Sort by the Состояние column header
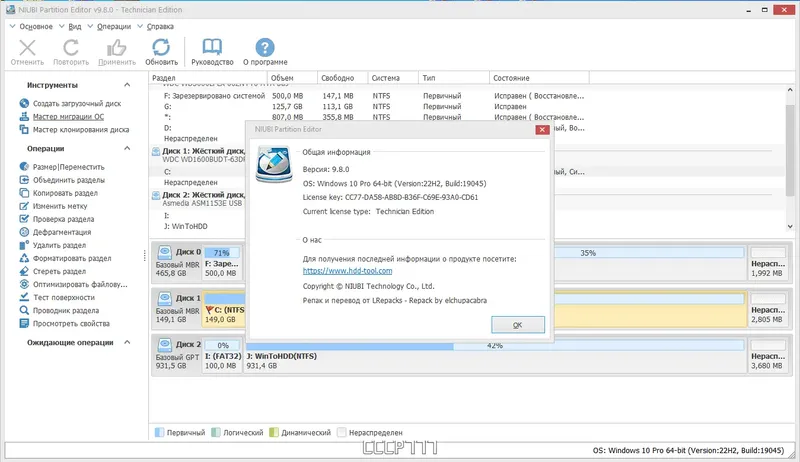Screen dimensions: 800x462 pos(539,78)
